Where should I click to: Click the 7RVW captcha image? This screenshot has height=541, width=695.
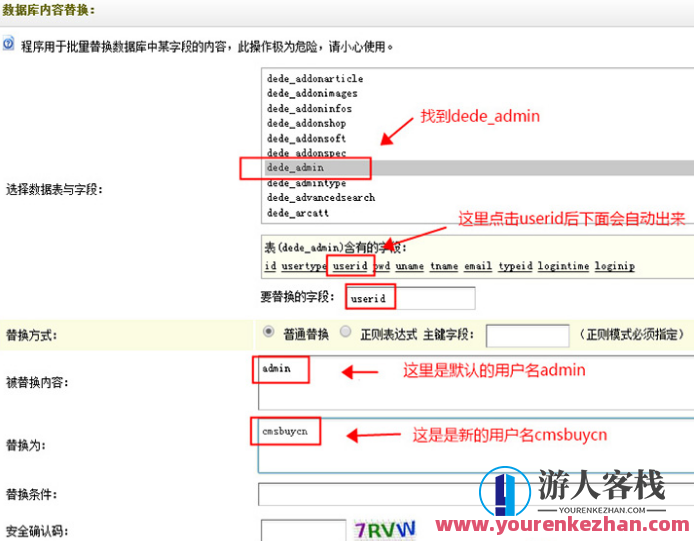pyautogui.click(x=385, y=530)
